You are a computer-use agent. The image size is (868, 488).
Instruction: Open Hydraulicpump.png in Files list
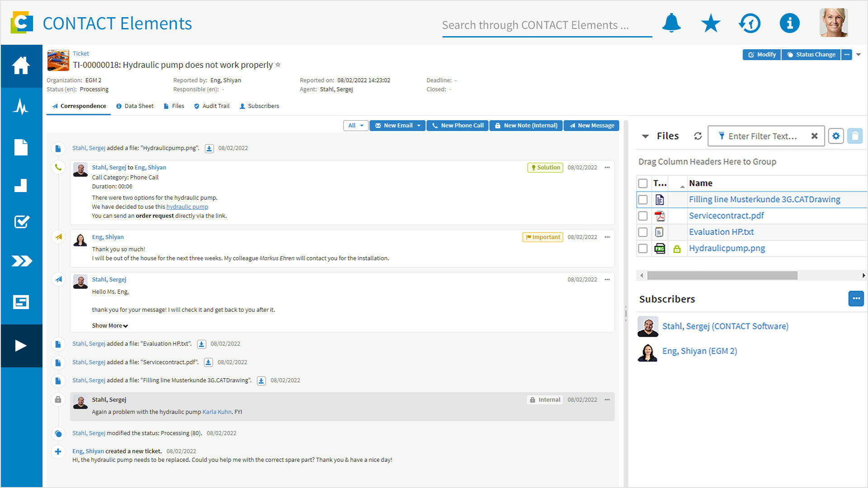click(x=727, y=249)
